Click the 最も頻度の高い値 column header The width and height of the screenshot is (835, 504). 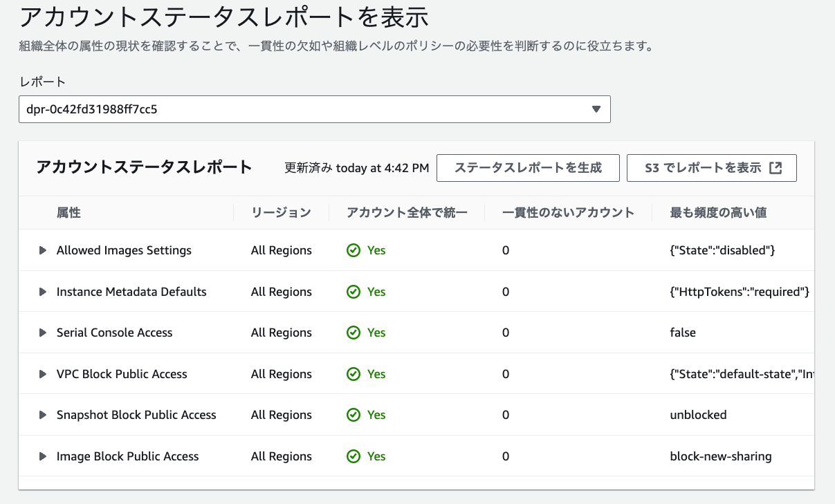point(718,213)
